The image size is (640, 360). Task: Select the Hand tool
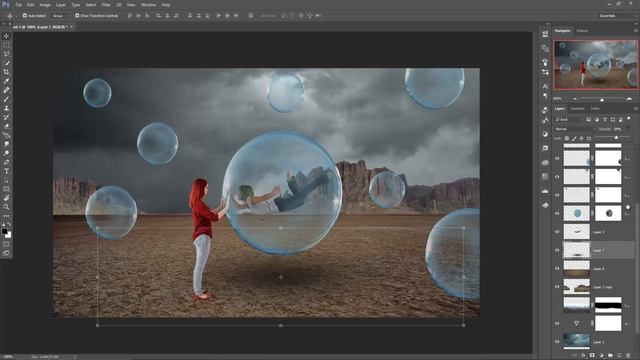(6, 198)
